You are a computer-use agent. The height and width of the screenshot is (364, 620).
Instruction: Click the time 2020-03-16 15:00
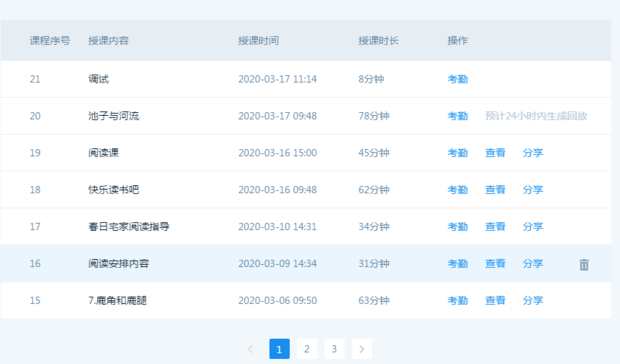click(277, 153)
